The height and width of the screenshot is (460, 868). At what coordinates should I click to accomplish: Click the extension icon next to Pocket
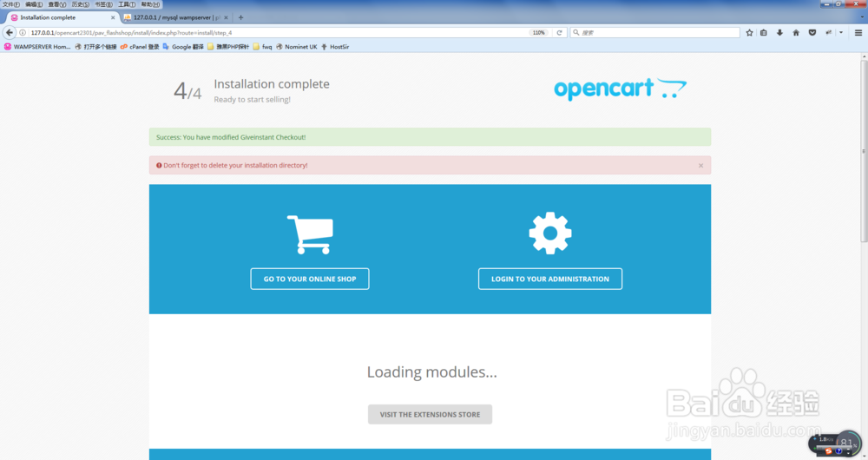(x=829, y=33)
